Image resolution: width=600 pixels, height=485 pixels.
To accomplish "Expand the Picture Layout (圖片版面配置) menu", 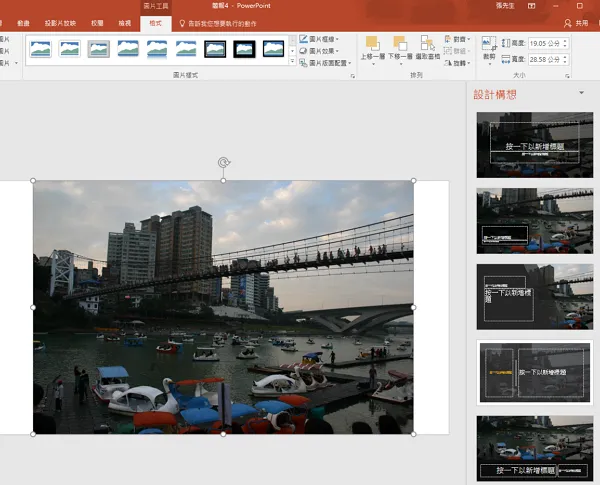I will pyautogui.click(x=325, y=63).
